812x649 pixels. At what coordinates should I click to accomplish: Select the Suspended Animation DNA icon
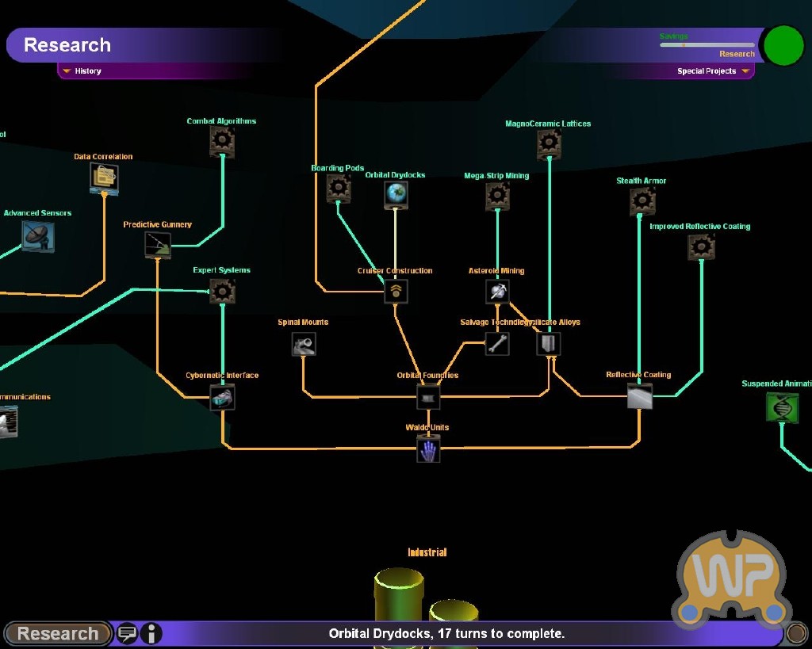[782, 407]
